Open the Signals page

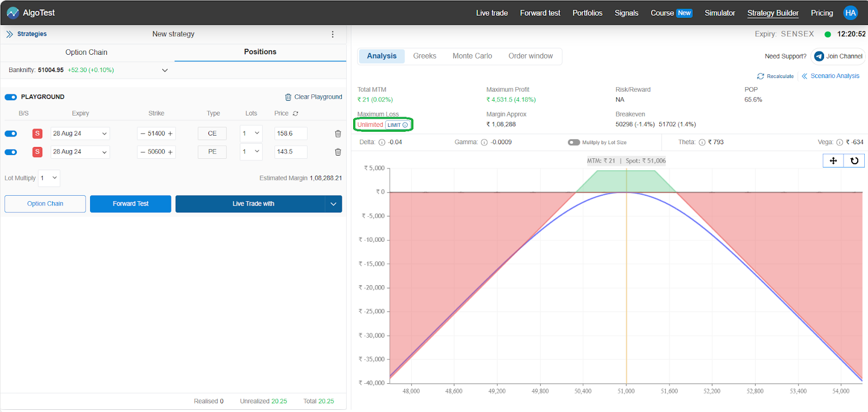(627, 13)
